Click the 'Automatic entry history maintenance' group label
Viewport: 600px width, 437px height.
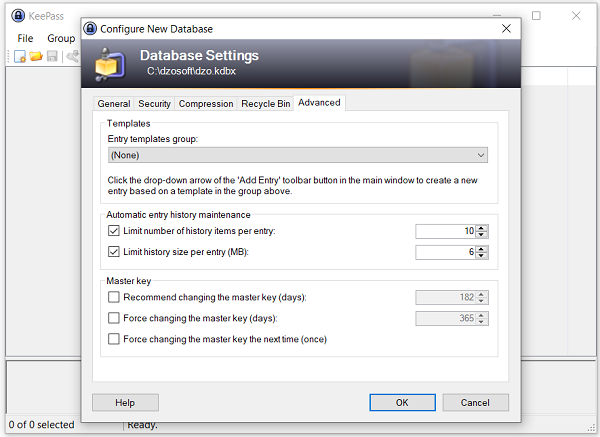coord(178,215)
